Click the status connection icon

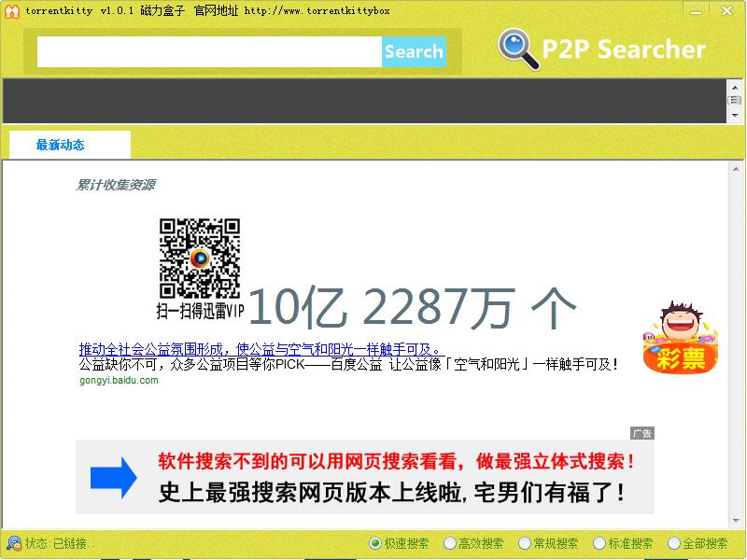[x=14, y=543]
